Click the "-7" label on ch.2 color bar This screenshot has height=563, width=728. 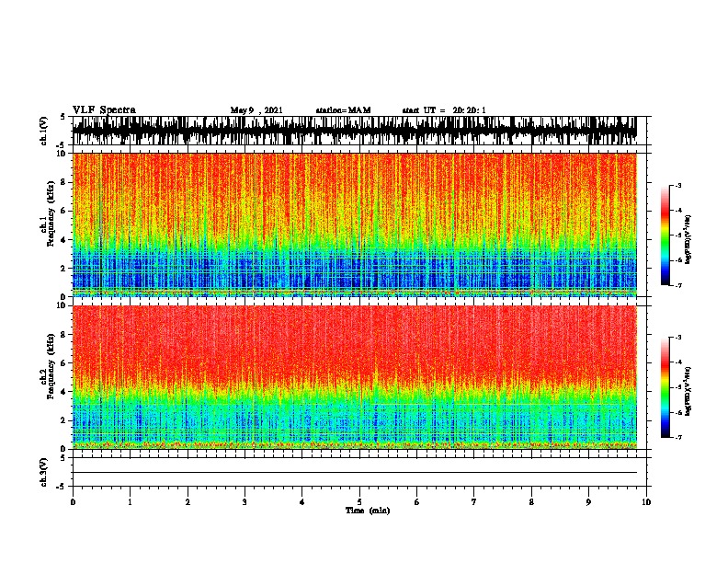678,438
